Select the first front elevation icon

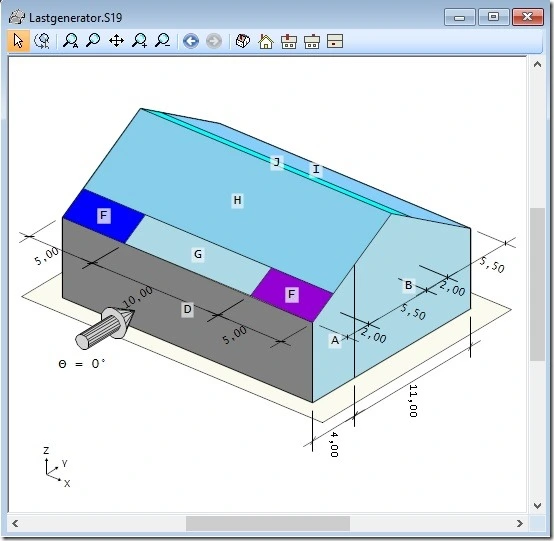pos(289,41)
